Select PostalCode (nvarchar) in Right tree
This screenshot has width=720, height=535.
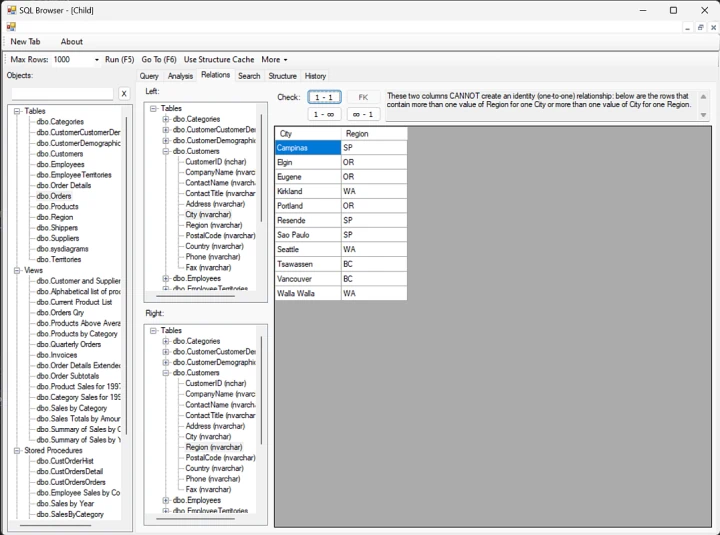pyautogui.click(x=220, y=458)
